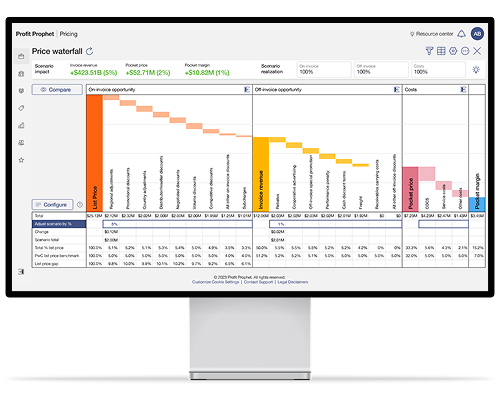The width and height of the screenshot is (500, 400).
Task: Collapse the Costs section
Action: 463,90
